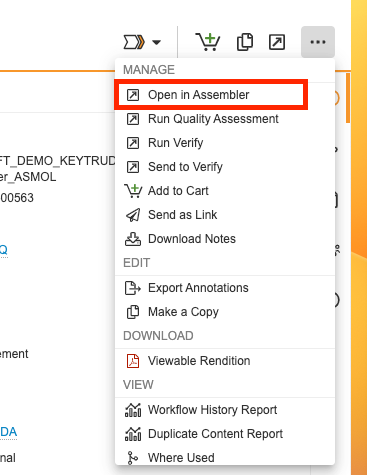367x475 pixels.
Task: Click the blue DA link
Action: [x=8, y=432]
